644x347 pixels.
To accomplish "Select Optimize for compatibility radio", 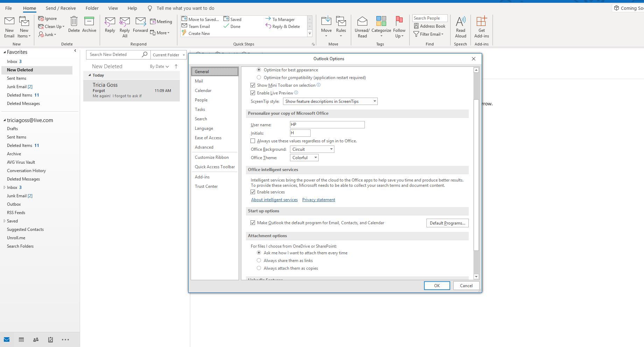I will (259, 78).
